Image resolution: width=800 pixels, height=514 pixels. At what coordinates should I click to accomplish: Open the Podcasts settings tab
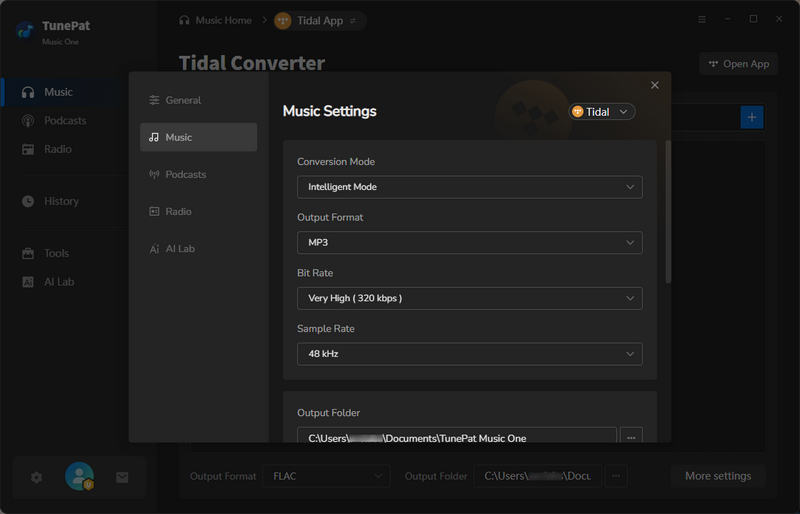198,174
